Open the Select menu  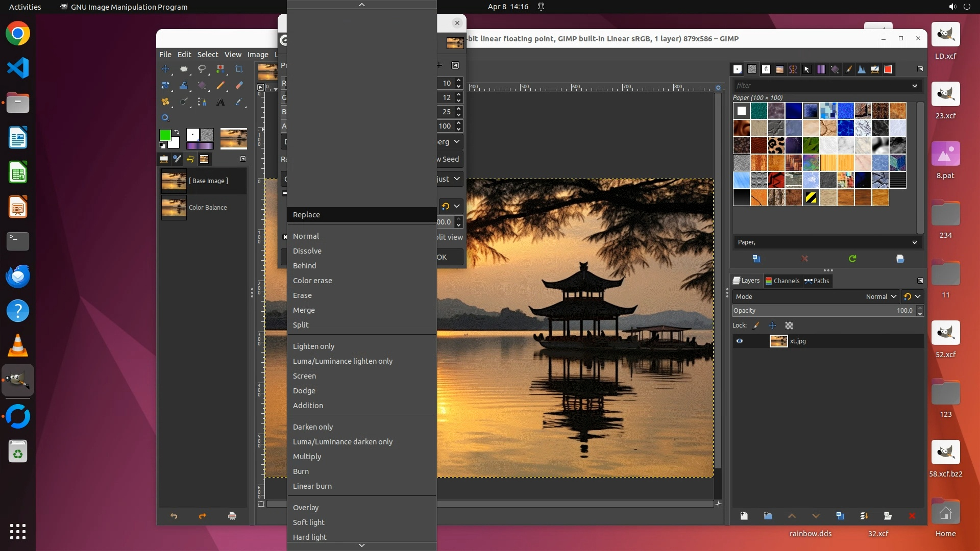[207, 55]
